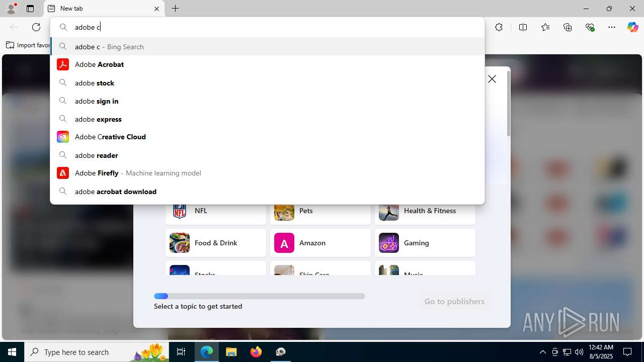Open Task View on the taskbar
The height and width of the screenshot is (362, 644).
(x=181, y=352)
